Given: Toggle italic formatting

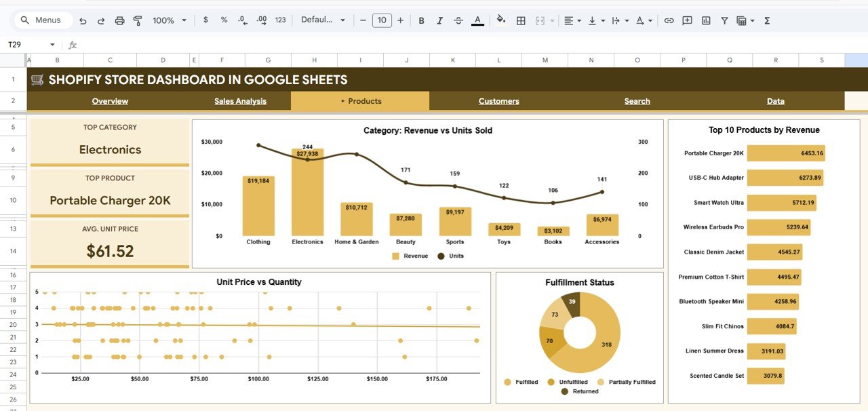Looking at the screenshot, I should point(439,20).
